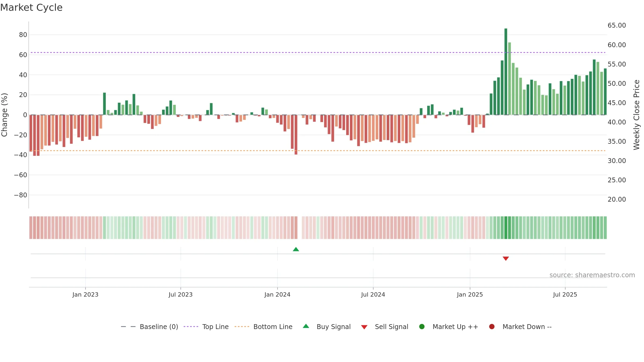Screen dimensions: 644x362
Task: Click the Buy Signal legend label
Action: pyautogui.click(x=334, y=327)
